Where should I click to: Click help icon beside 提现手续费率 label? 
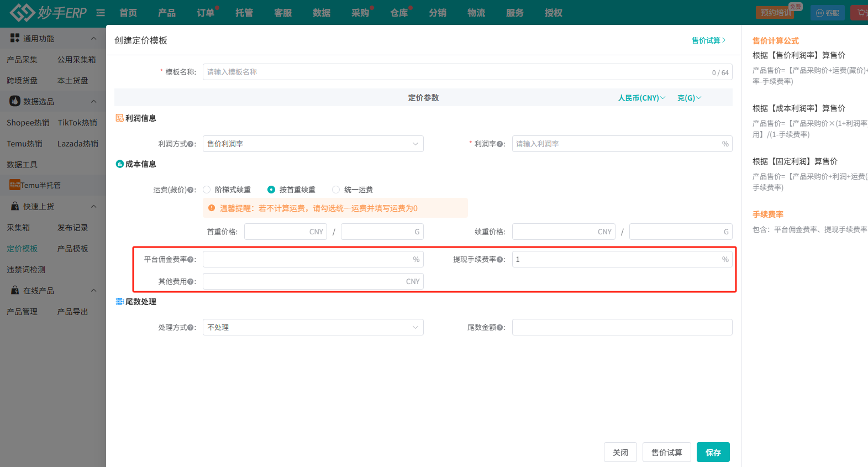tap(499, 260)
